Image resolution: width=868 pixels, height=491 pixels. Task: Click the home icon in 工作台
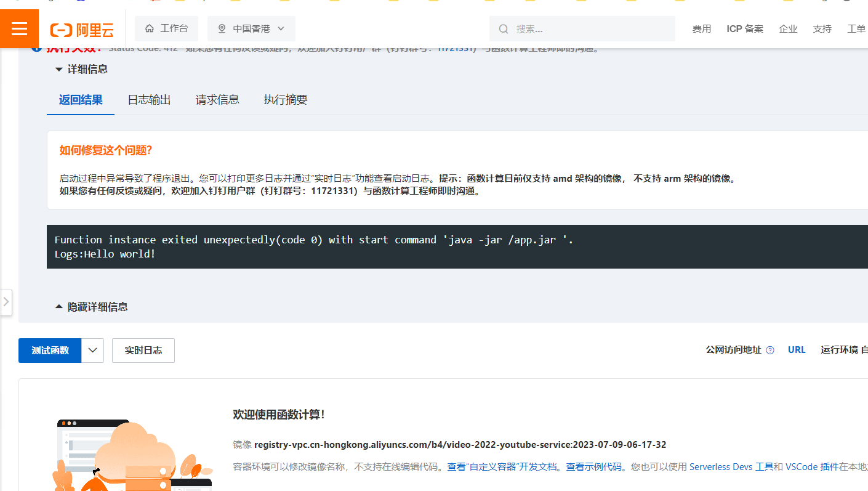pyautogui.click(x=150, y=28)
